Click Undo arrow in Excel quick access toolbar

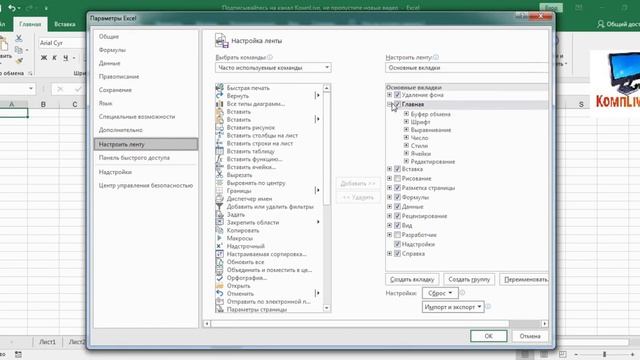tap(12, 8)
